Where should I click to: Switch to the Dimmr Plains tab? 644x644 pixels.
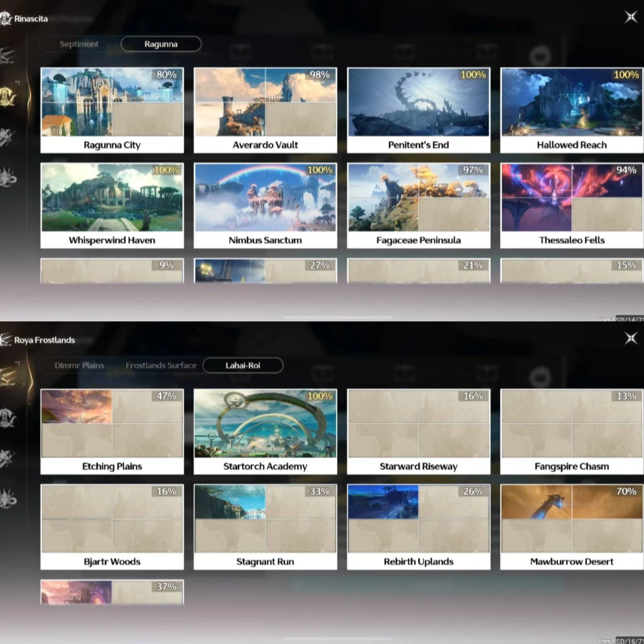[x=79, y=365]
